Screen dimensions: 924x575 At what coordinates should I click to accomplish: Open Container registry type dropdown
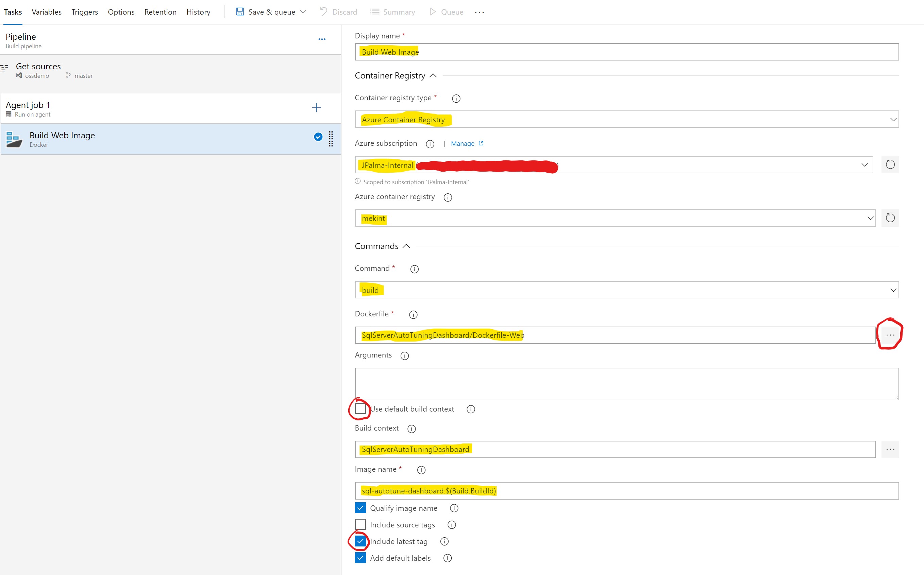click(x=626, y=119)
